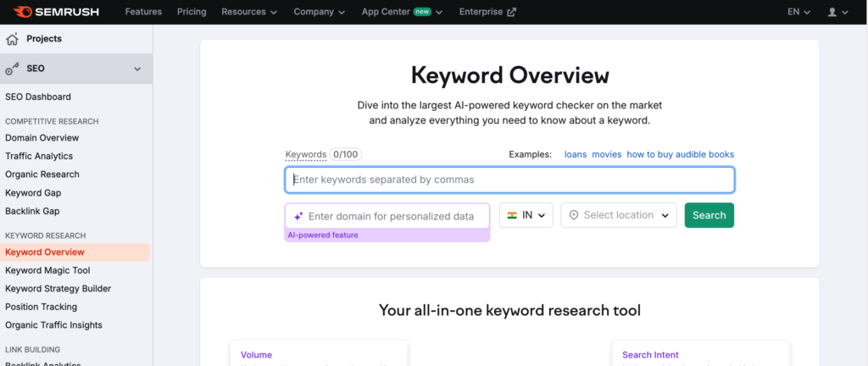Click the 0/100 keyword counter
This screenshot has height=366, width=868.
point(346,154)
